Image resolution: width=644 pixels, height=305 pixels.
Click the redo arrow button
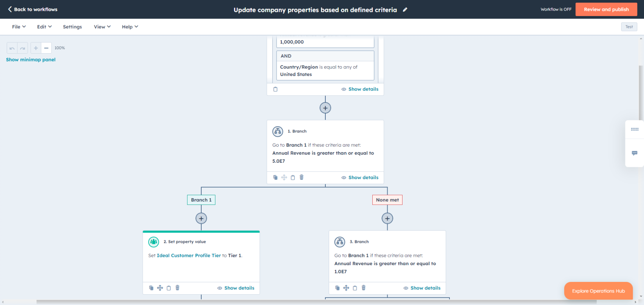[x=23, y=48]
